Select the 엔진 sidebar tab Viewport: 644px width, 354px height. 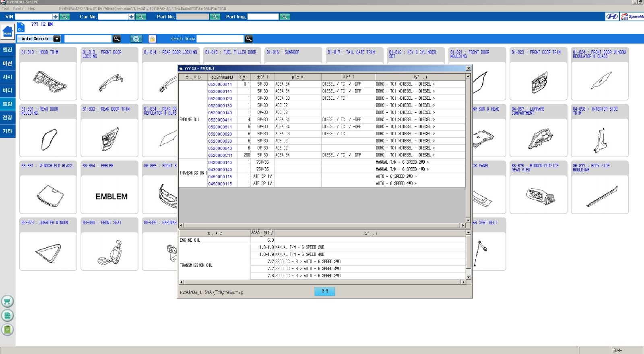(8, 49)
